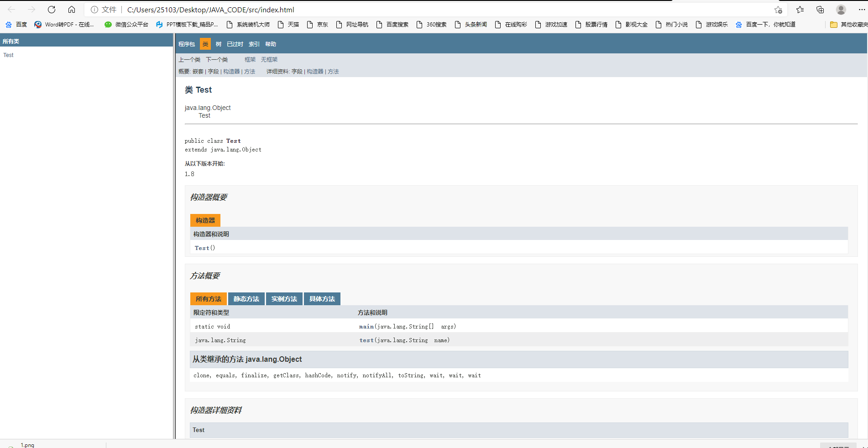Click '下一个类' text
Screen dimensions: 868x448
coord(217,60)
